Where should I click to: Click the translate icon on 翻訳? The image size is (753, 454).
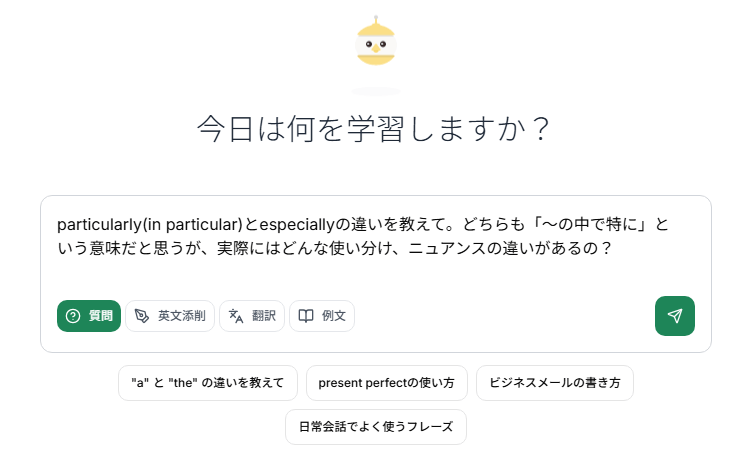[x=236, y=316]
